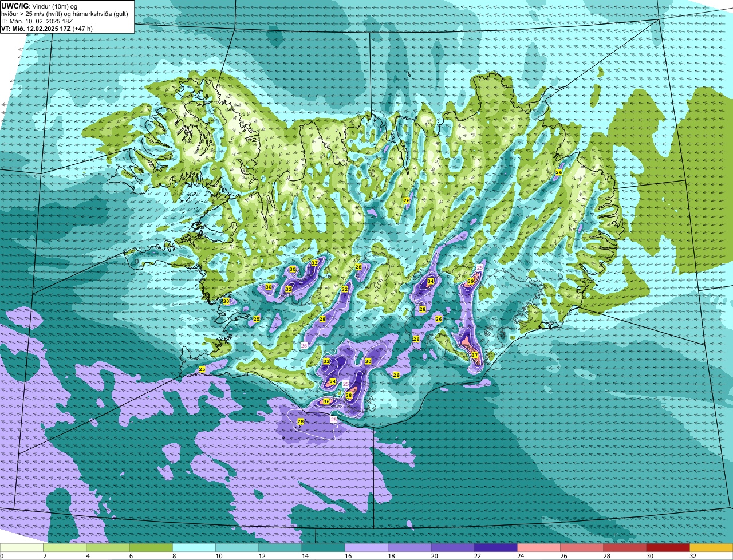Click the yellow 39 peak gust label
Image resolution: width=733 pixels, height=560 pixels.
(x=470, y=281)
